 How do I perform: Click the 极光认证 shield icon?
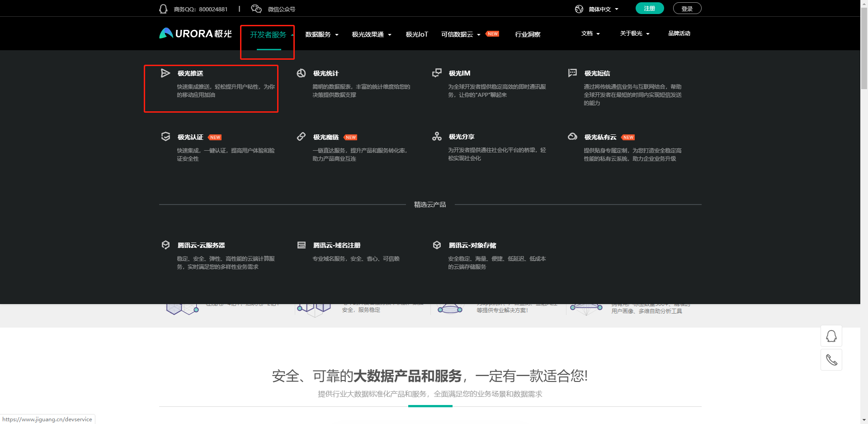pyautogui.click(x=165, y=137)
